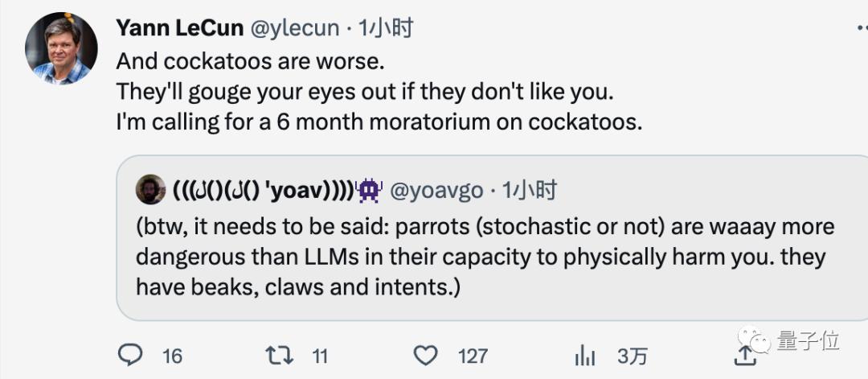The image size is (868, 379).
Task: Click the 127 likes count
Action: pos(473,356)
